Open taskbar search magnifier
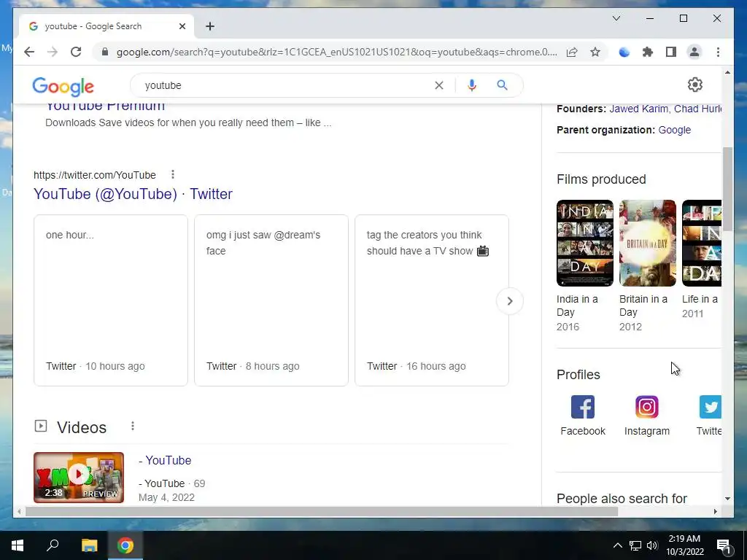 click(x=53, y=545)
